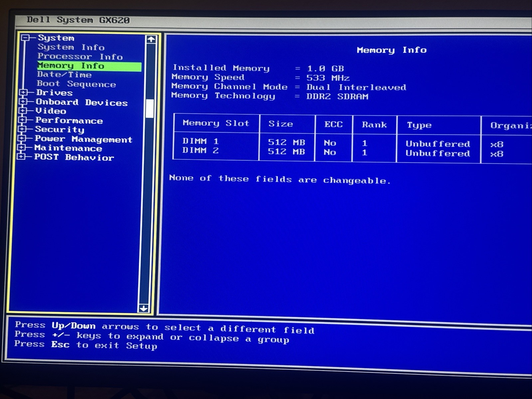
Task: Select the Maintenance label
Action: [x=68, y=148]
